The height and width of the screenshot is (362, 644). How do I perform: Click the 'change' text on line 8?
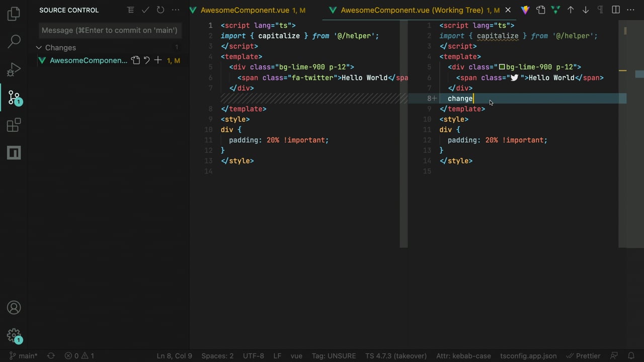460,99
